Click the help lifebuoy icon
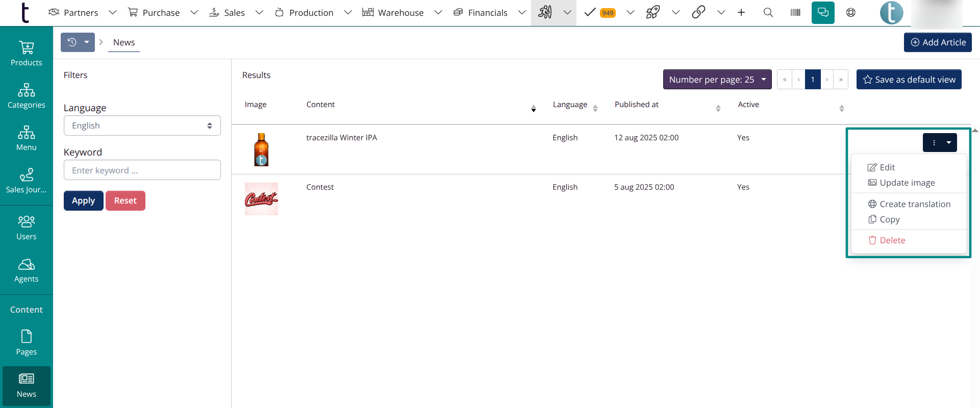Viewport: 980px width, 408px height. [x=851, y=12]
